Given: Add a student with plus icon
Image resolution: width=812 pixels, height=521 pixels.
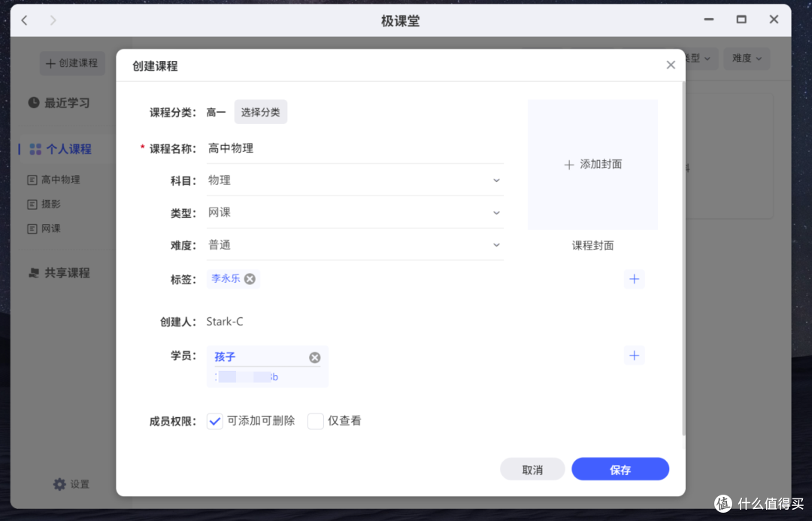Looking at the screenshot, I should pyautogui.click(x=634, y=356).
